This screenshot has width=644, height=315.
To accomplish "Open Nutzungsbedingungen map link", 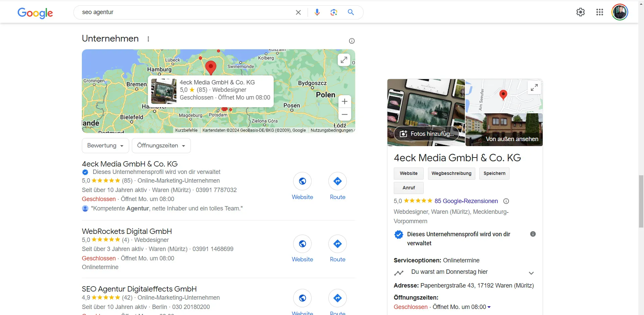I will coord(332,130).
